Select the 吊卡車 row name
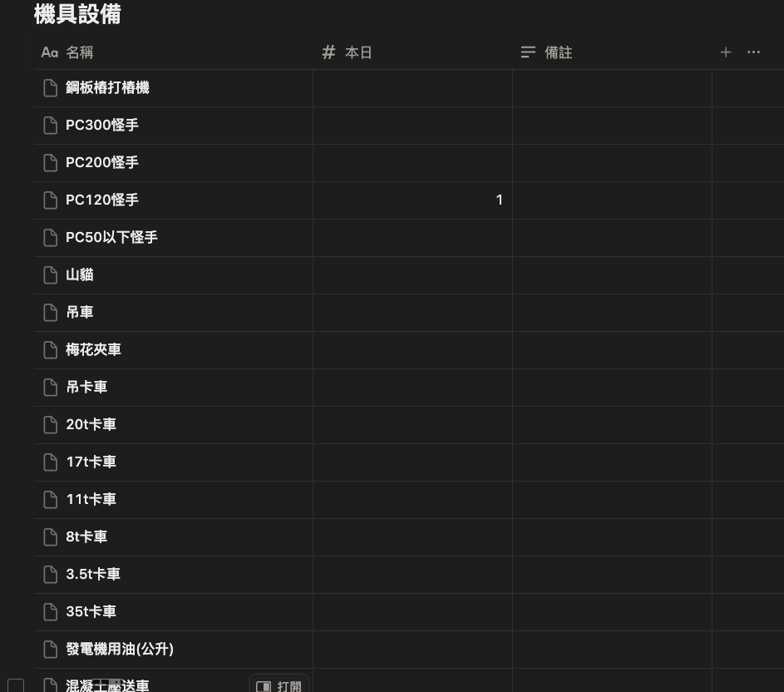The height and width of the screenshot is (692, 784). (x=86, y=387)
